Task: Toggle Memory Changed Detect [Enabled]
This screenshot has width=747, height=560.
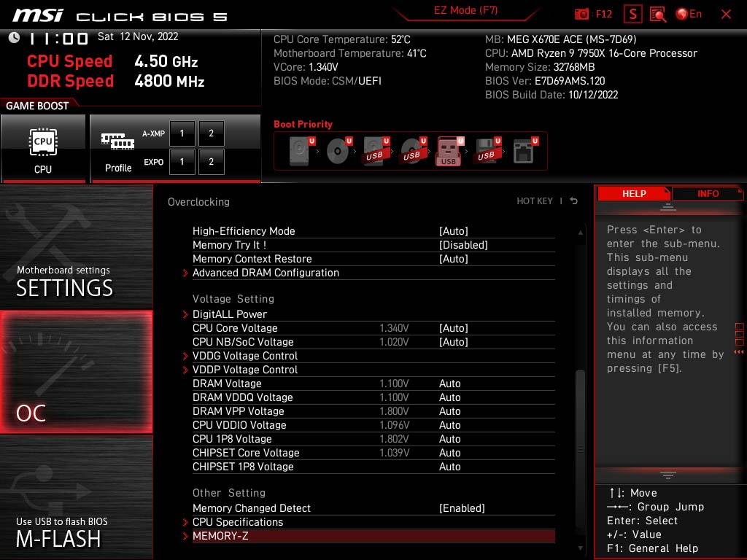Action: coord(462,508)
